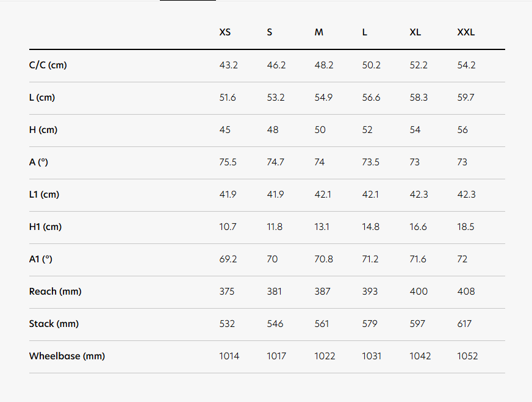Screen dimensions: 532x402
Task: Select the Wheelbase value 1017 for S
Action: tap(276, 356)
